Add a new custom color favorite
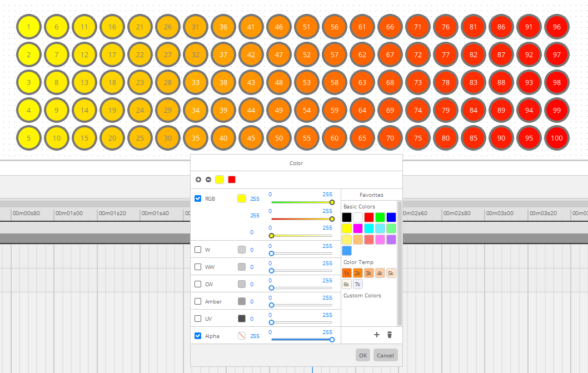Image resolution: width=588 pixels, height=373 pixels. coord(377,335)
